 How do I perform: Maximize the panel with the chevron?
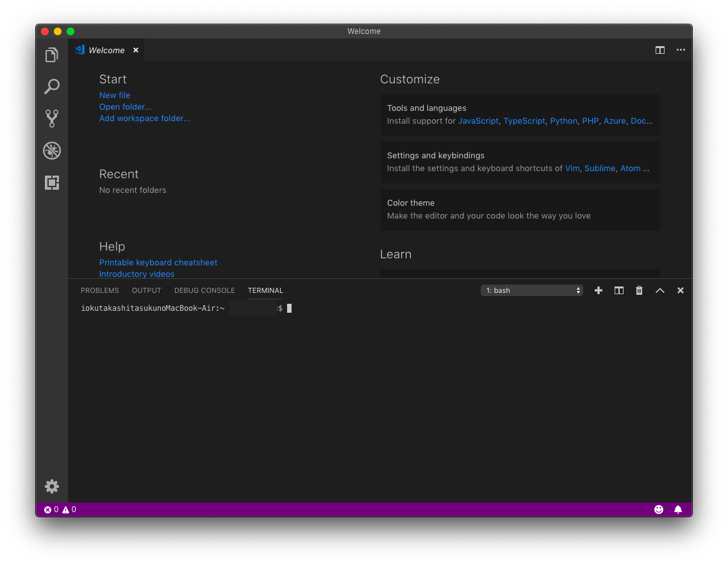tap(659, 290)
